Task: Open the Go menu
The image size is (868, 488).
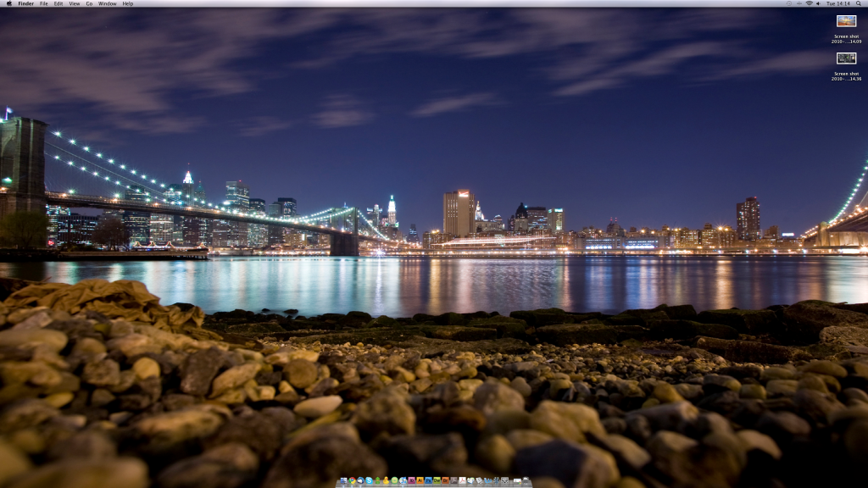Action: pos(89,3)
